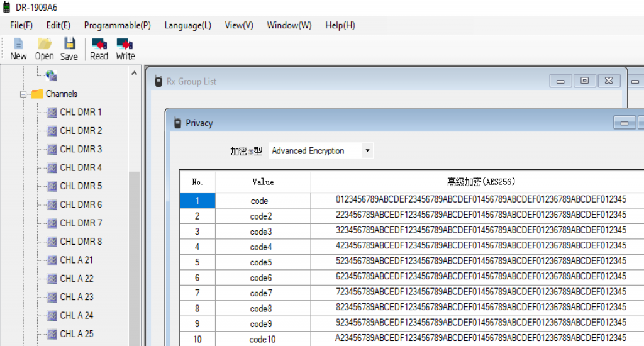Screen dimensions: 644x346
Task: Open the Programmable(P) menu
Action: 118,25
